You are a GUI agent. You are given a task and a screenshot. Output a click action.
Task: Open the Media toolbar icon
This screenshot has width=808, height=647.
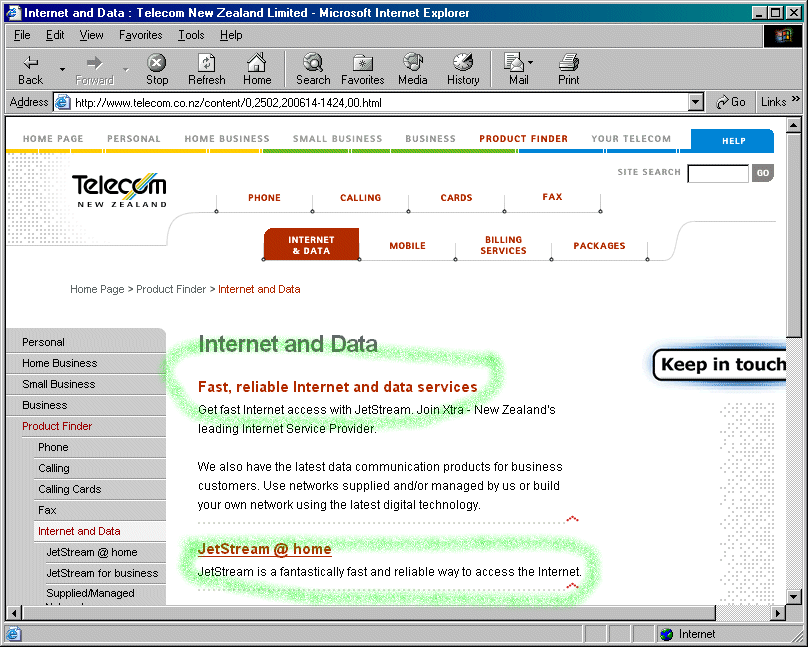(412, 63)
